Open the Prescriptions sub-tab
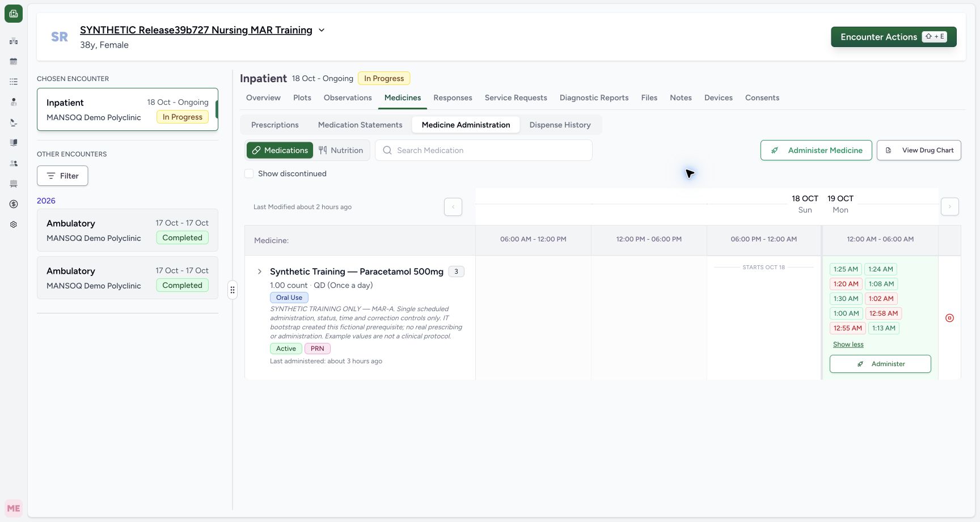Image resolution: width=980 pixels, height=522 pixels. point(275,125)
